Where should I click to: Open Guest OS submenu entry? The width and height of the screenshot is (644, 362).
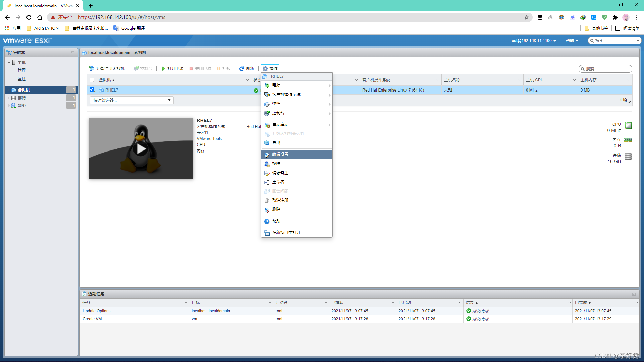click(297, 95)
